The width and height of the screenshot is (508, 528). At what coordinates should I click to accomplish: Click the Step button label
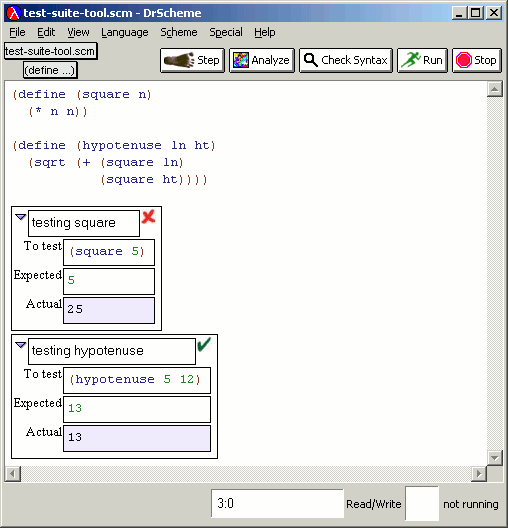pos(208,60)
